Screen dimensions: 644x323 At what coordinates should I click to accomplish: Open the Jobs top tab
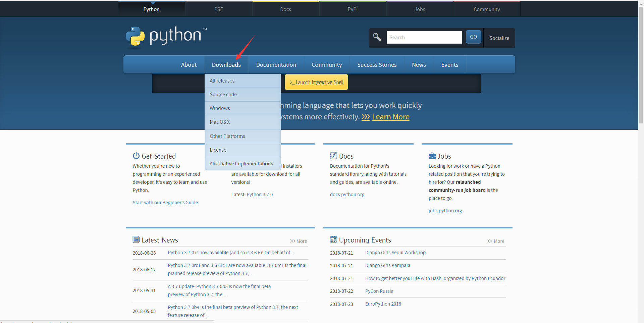pyautogui.click(x=420, y=9)
